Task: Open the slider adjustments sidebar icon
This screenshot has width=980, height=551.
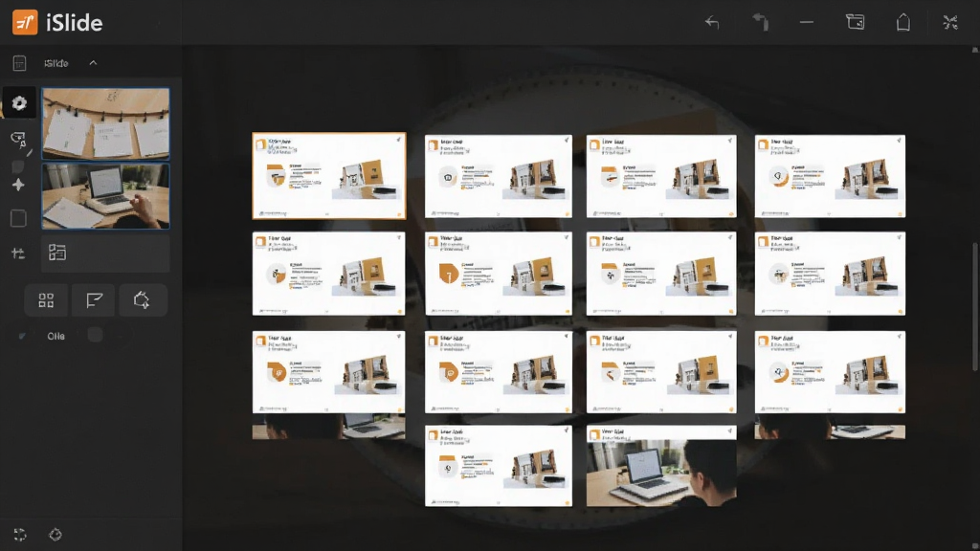Action: [18, 253]
